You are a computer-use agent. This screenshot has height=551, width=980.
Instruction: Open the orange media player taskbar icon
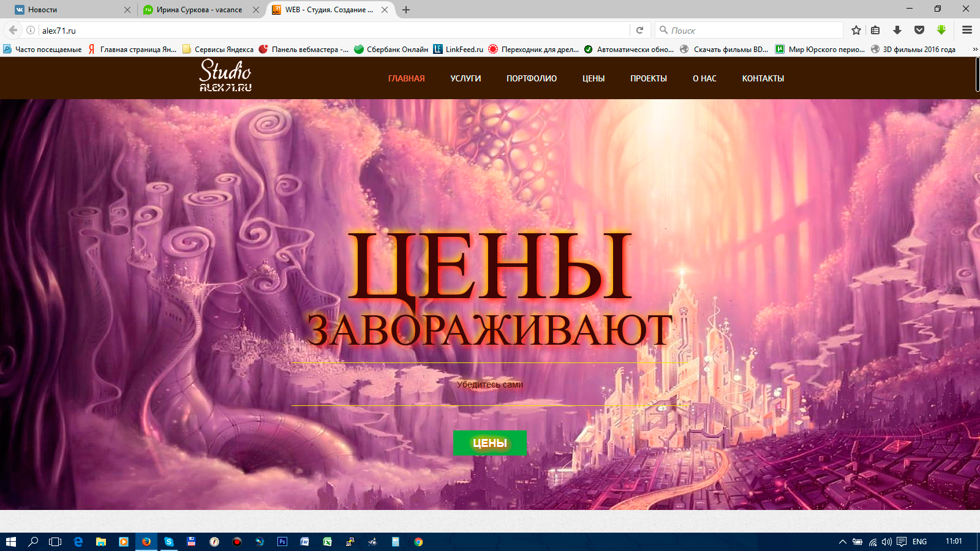pos(124,542)
